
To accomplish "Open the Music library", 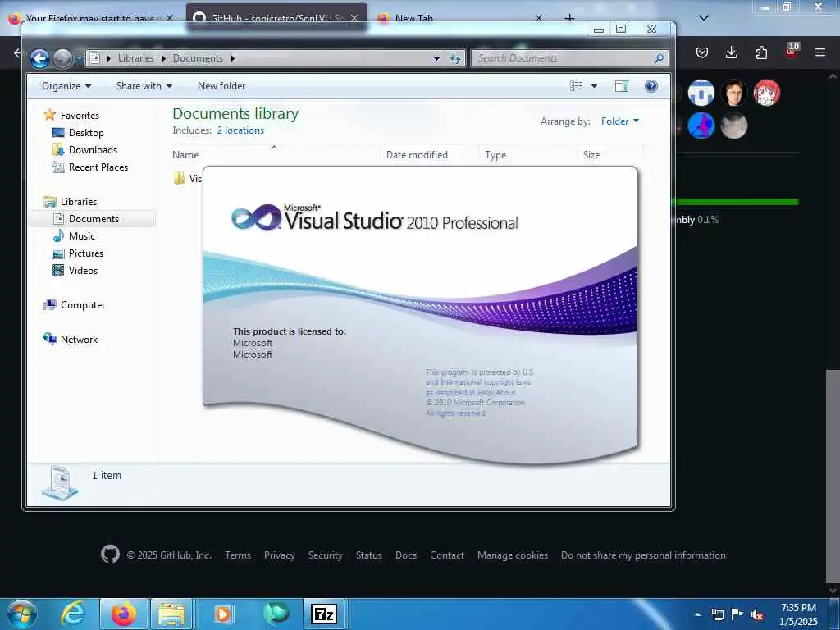I will point(81,235).
